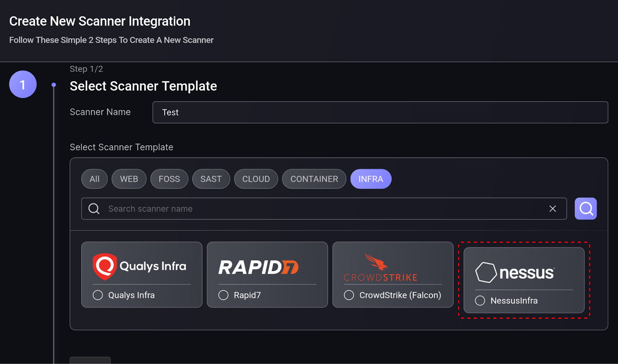Click the magnifier icon inside search field

tap(94, 209)
